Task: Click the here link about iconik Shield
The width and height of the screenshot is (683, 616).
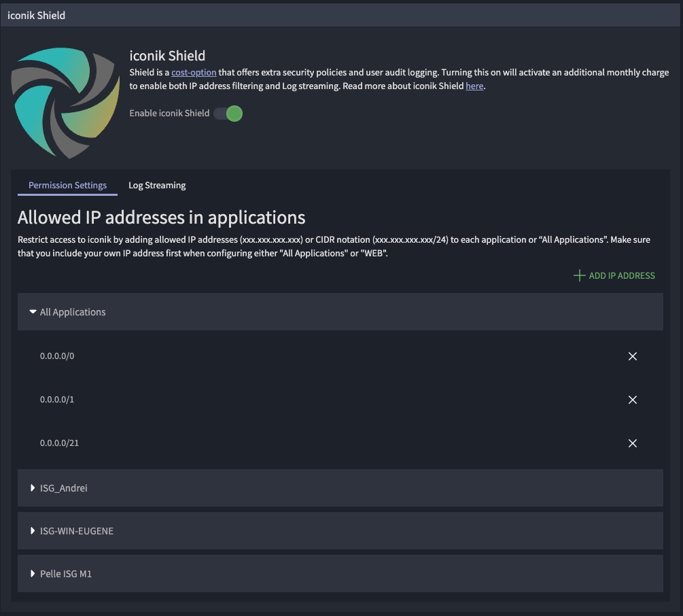Action: click(x=474, y=86)
